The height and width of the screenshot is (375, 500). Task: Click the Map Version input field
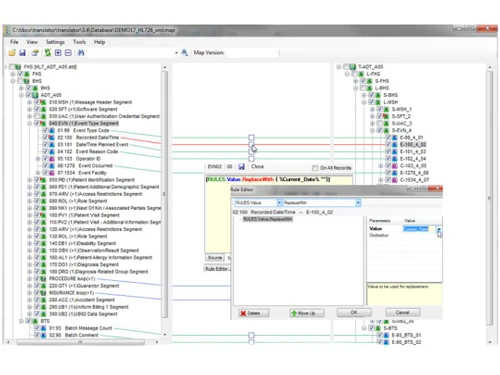(252, 53)
